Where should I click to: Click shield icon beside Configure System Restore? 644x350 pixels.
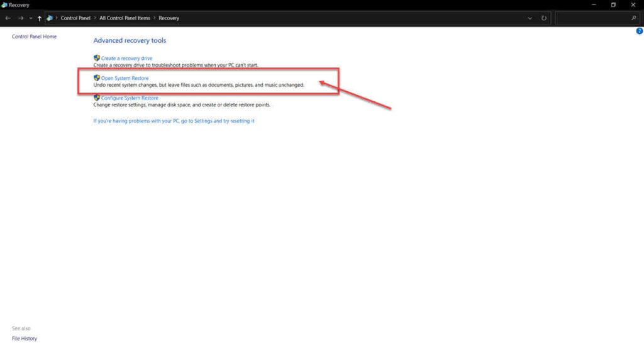click(96, 98)
